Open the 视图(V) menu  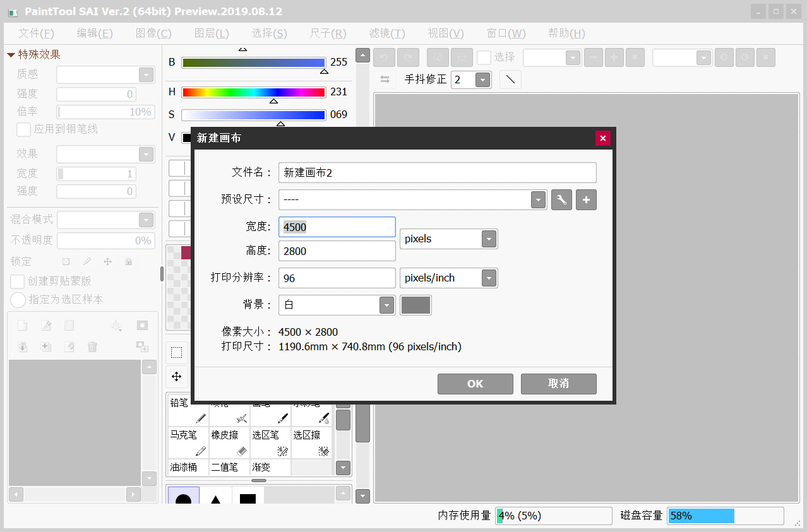pos(446,33)
